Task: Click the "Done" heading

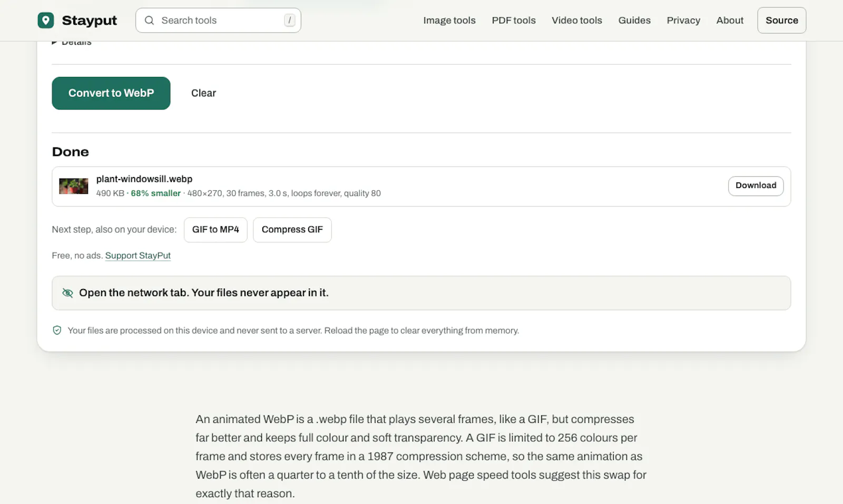Action: pyautogui.click(x=71, y=152)
